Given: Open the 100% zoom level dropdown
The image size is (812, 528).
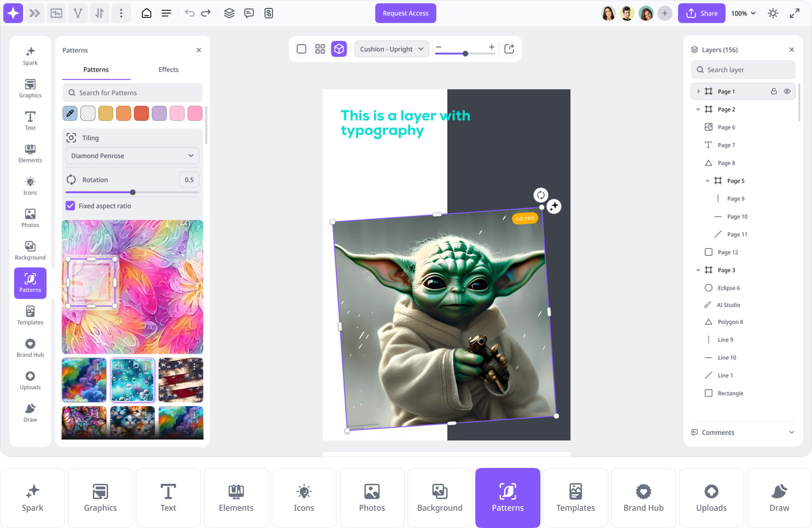Looking at the screenshot, I should 744,13.
